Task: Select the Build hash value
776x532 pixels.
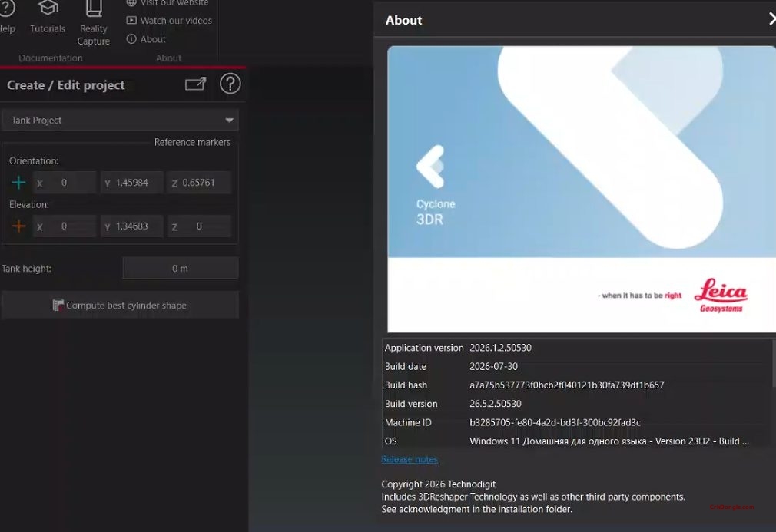Action: (x=567, y=385)
